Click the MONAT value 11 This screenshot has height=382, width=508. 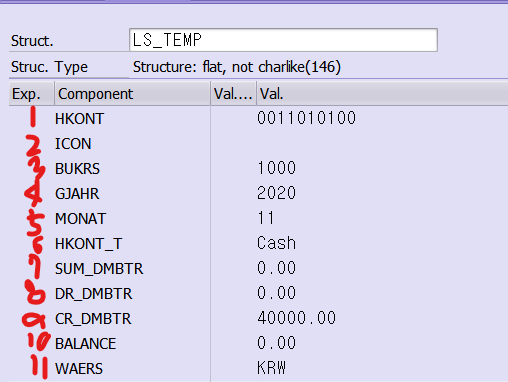point(266,218)
